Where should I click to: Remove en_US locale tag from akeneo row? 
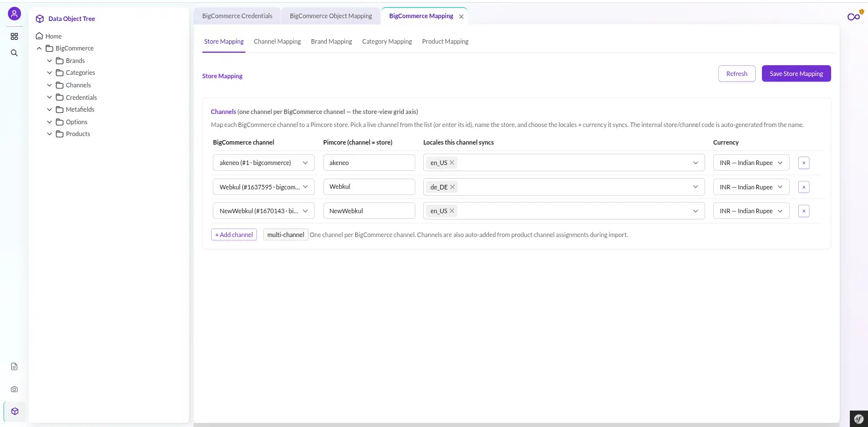[x=452, y=163]
